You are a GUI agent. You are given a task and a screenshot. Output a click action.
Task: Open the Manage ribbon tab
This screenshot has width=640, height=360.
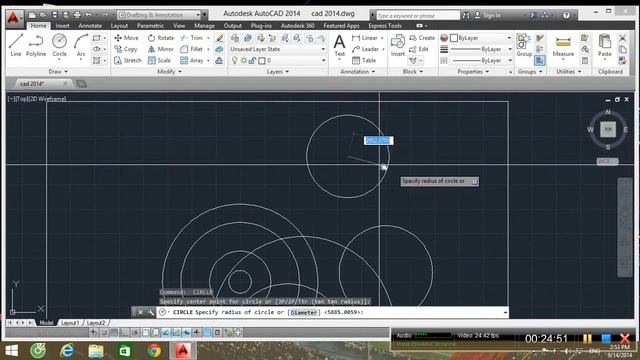[204, 26]
